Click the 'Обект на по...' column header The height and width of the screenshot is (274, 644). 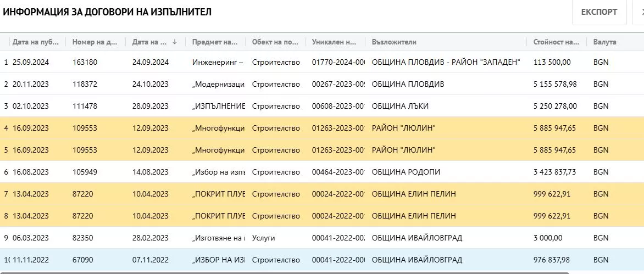click(x=275, y=42)
